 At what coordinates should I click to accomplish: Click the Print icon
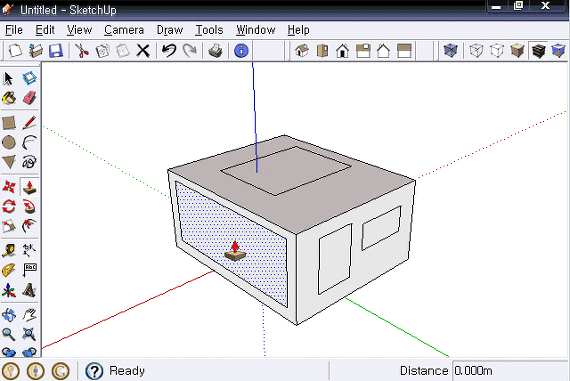[215, 51]
